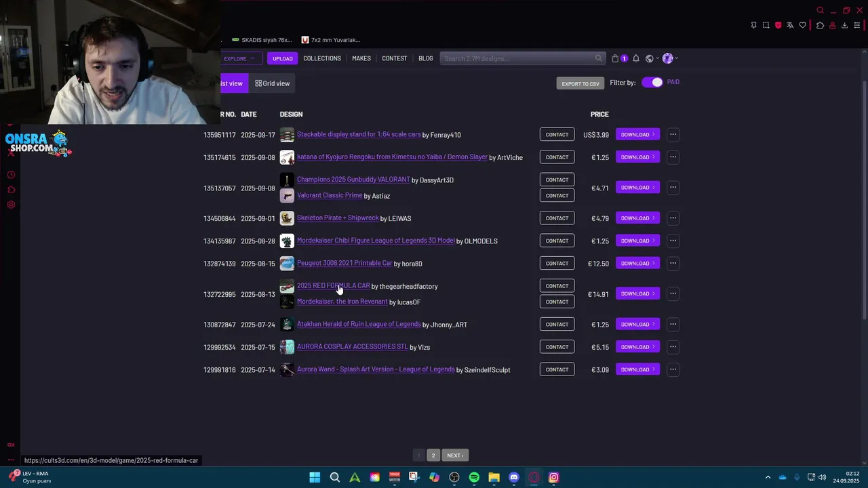The image size is (868, 488).
Task: Click the Skeleton Pirate design thumbnail
Action: [x=287, y=218]
